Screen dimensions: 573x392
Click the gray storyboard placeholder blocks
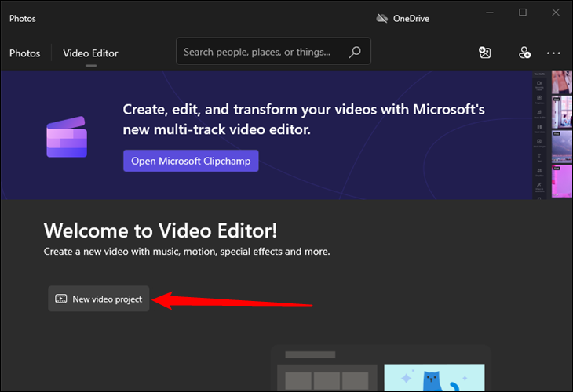point(327,380)
